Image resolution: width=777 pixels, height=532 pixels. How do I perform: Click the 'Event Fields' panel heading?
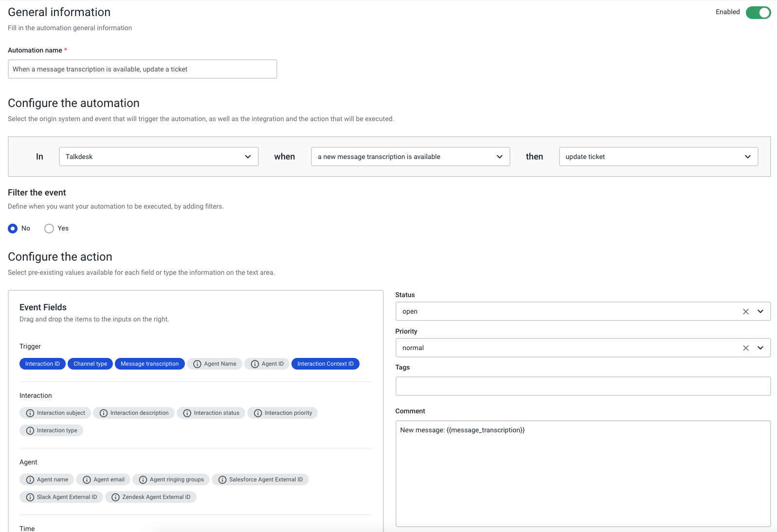pos(43,307)
